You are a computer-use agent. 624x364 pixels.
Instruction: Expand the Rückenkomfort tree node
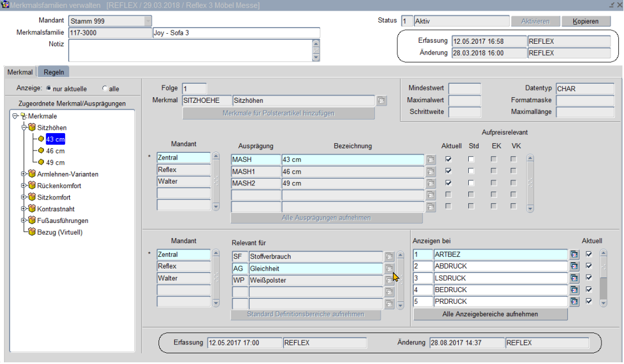[24, 186]
